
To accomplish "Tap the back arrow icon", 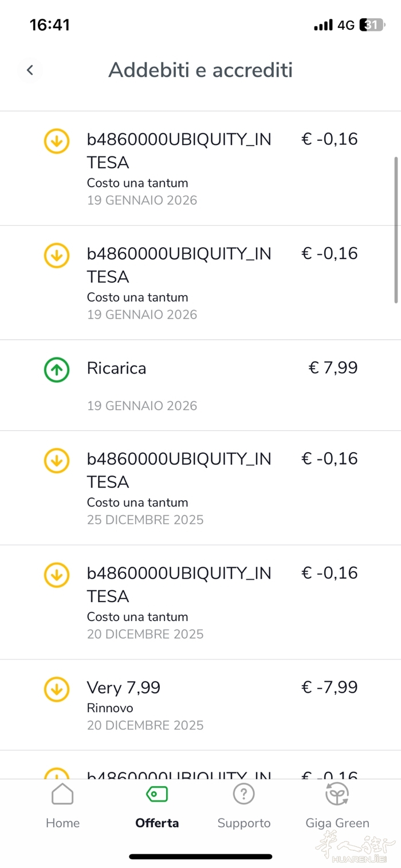I will (30, 70).
